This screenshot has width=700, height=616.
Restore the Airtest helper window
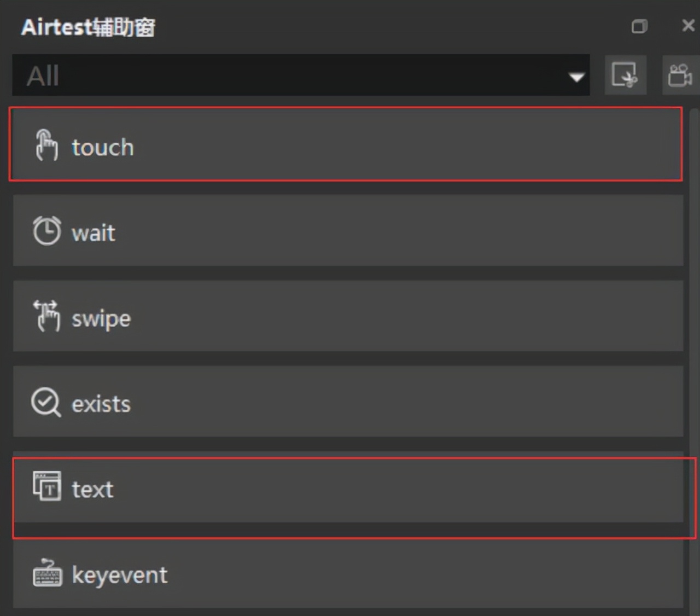(639, 25)
